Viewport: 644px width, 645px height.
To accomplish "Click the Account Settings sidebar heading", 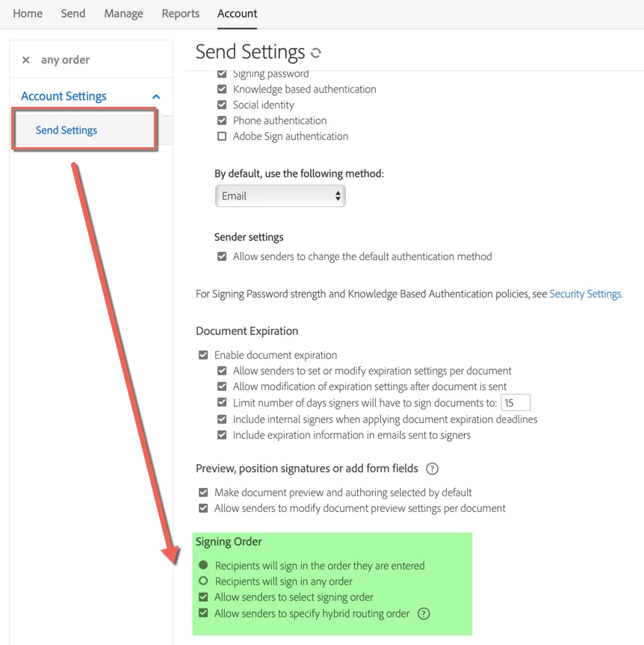I will [64, 96].
